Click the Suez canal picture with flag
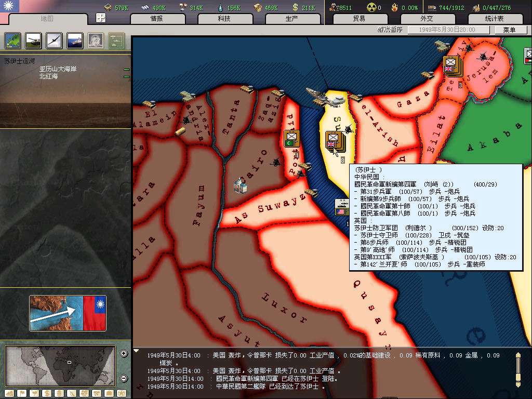 (68, 313)
